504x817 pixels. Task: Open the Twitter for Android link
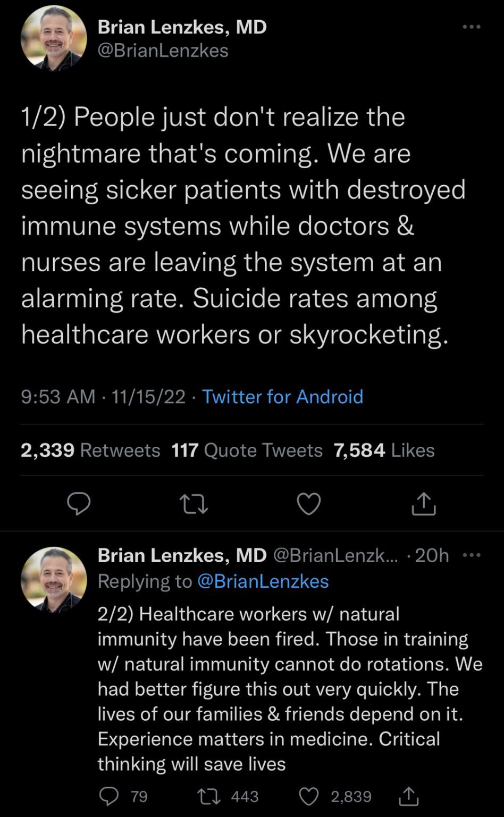(x=282, y=396)
